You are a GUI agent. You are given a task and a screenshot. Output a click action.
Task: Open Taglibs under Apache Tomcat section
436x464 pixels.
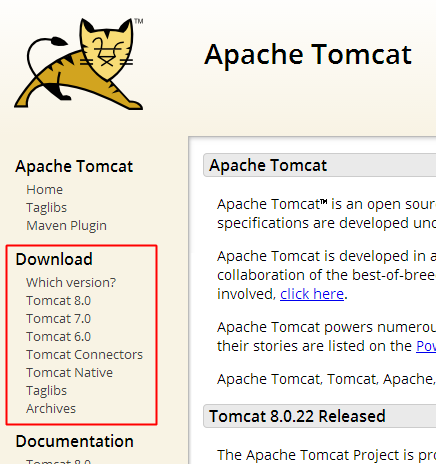[46, 207]
